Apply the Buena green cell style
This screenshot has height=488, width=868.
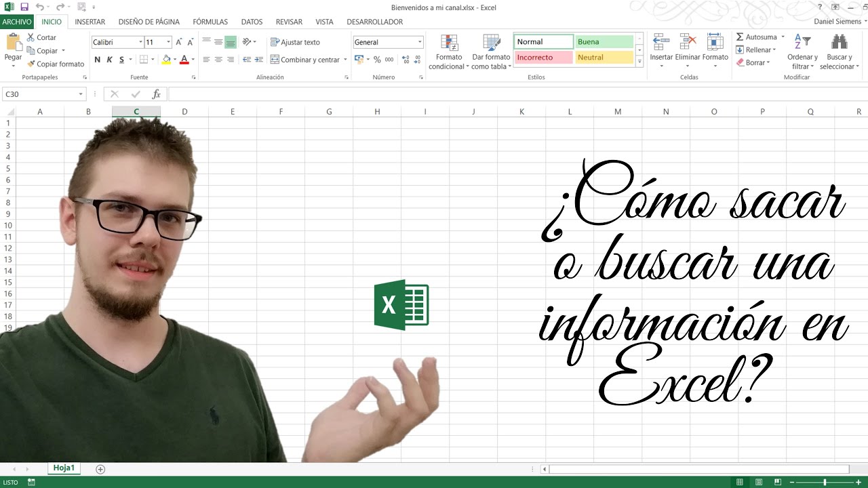(604, 42)
